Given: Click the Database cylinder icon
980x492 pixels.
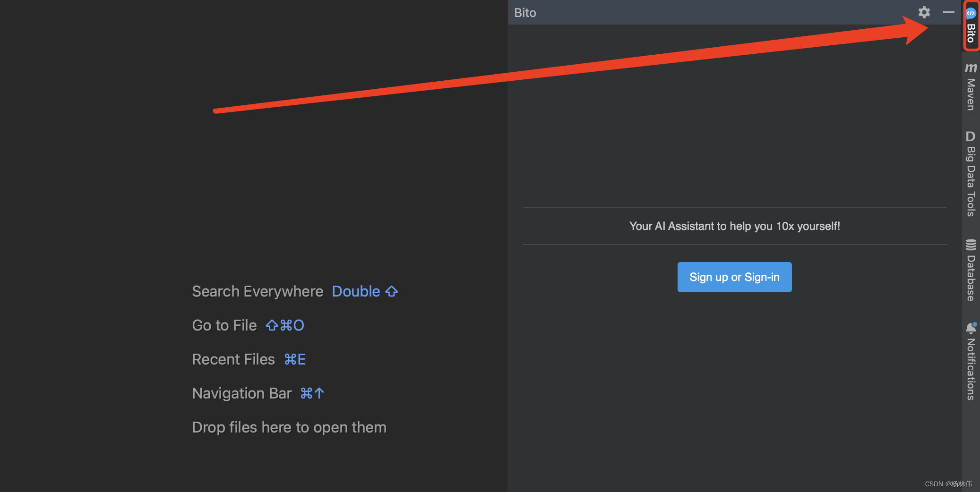Looking at the screenshot, I should (971, 245).
